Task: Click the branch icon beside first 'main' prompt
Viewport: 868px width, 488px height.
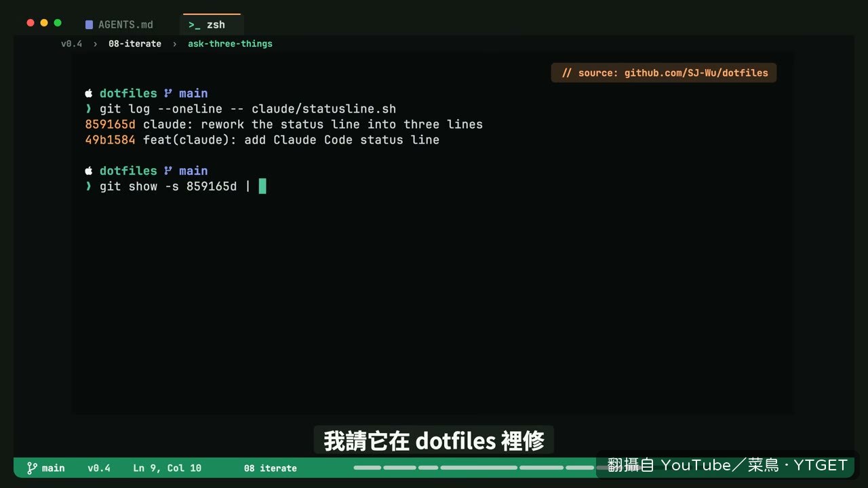Action: coord(168,94)
